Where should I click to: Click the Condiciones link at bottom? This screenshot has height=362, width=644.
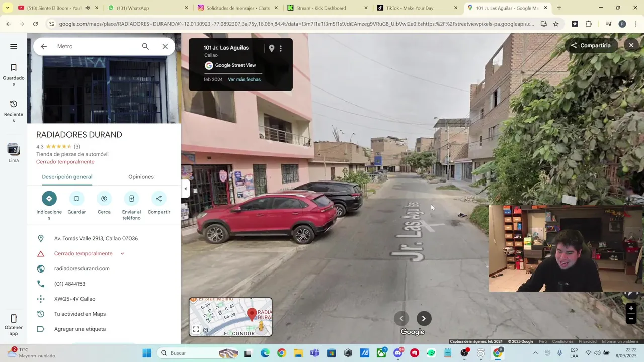pos(562,342)
